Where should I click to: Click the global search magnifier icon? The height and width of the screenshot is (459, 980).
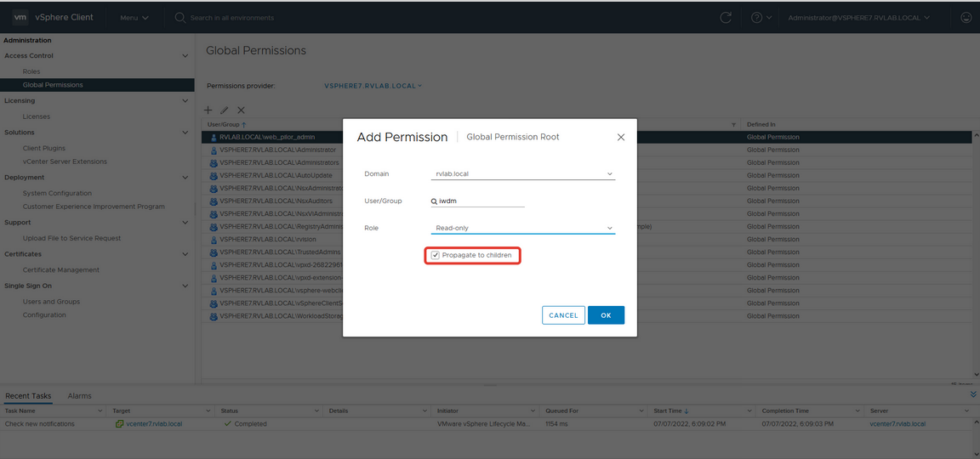click(x=180, y=18)
